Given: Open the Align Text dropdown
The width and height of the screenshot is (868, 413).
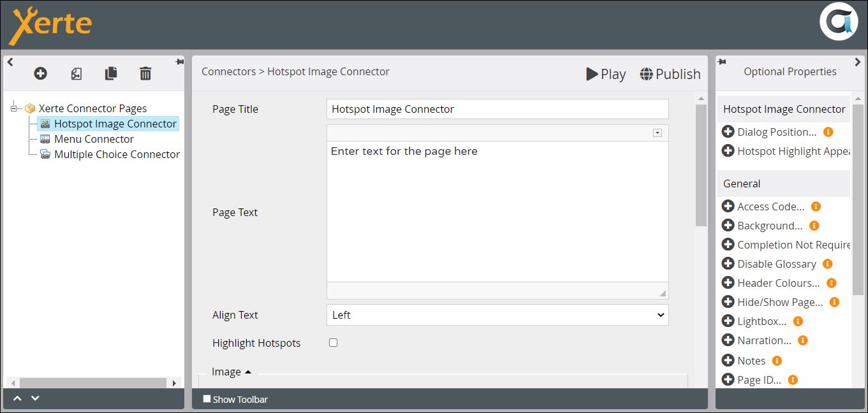Looking at the screenshot, I should tap(497, 315).
